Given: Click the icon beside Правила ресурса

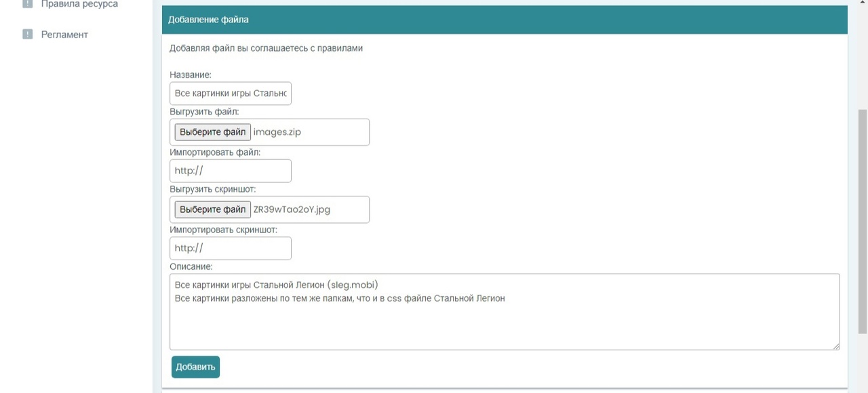Looking at the screenshot, I should coord(27,4).
